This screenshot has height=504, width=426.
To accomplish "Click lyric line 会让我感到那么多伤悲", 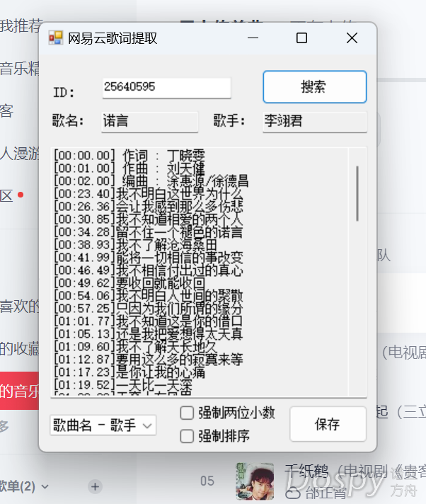I will tap(148, 207).
